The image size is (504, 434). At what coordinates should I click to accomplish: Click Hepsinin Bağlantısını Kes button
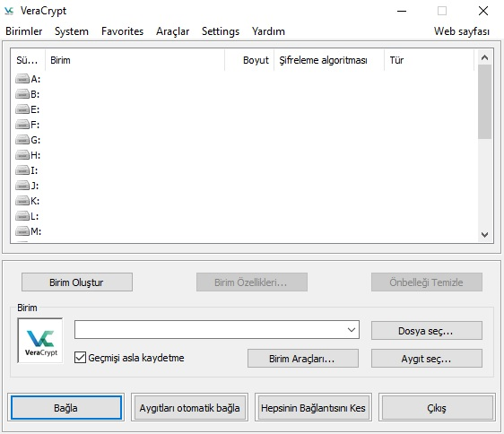pos(313,408)
